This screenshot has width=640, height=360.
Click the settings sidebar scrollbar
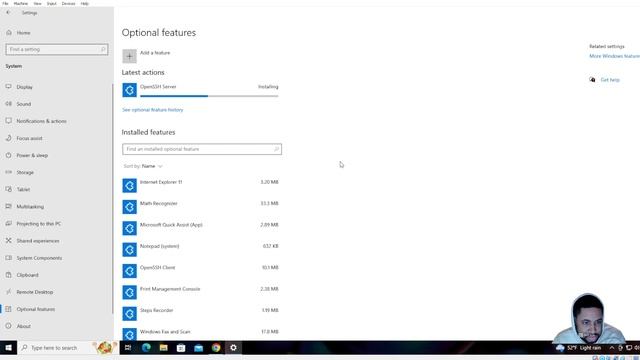point(113,199)
